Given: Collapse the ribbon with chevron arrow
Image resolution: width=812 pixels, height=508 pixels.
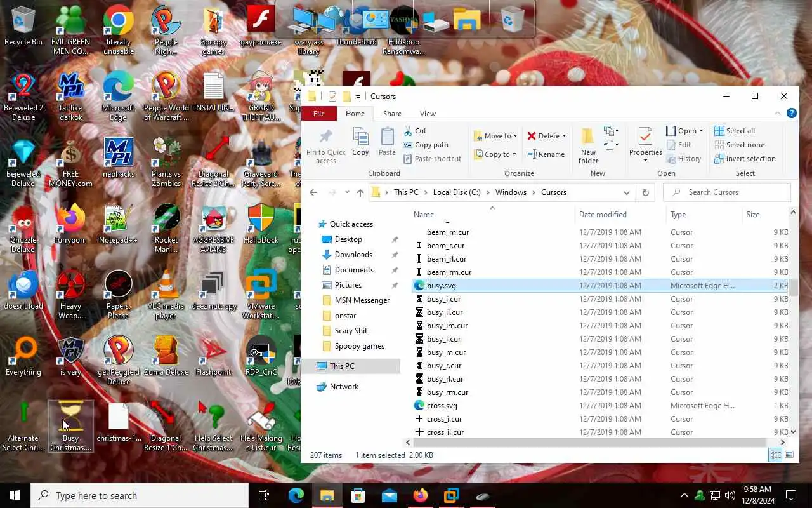Looking at the screenshot, I should point(778,114).
